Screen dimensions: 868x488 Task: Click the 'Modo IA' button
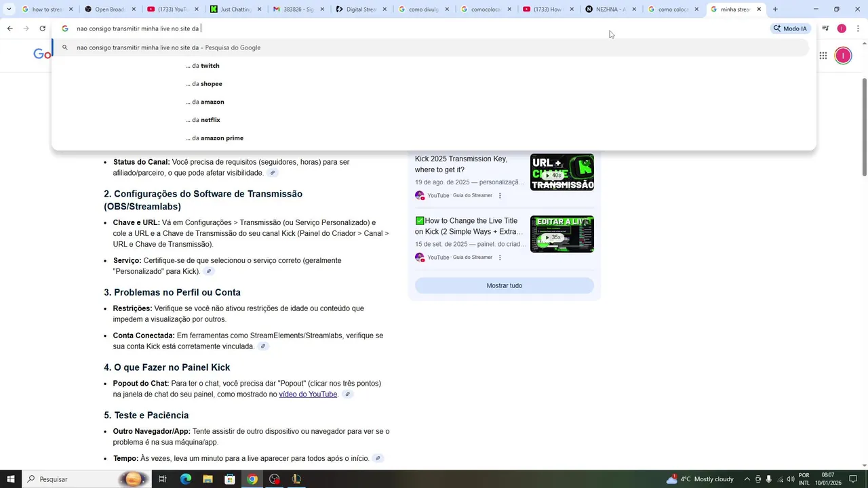click(x=790, y=28)
